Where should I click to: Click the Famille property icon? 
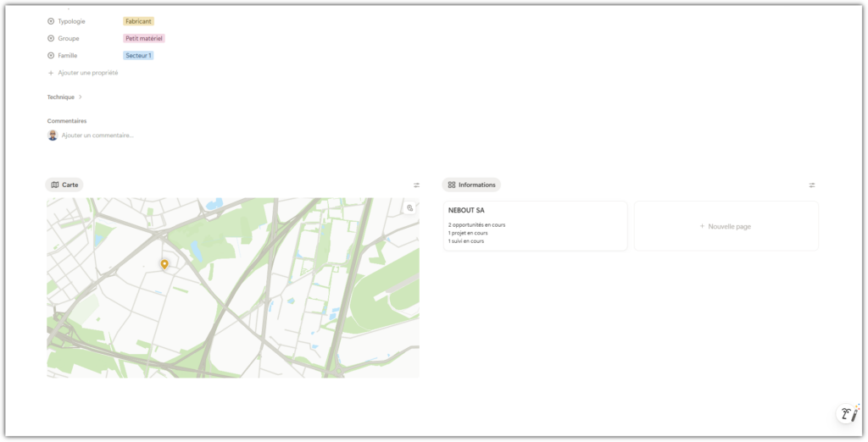point(51,56)
